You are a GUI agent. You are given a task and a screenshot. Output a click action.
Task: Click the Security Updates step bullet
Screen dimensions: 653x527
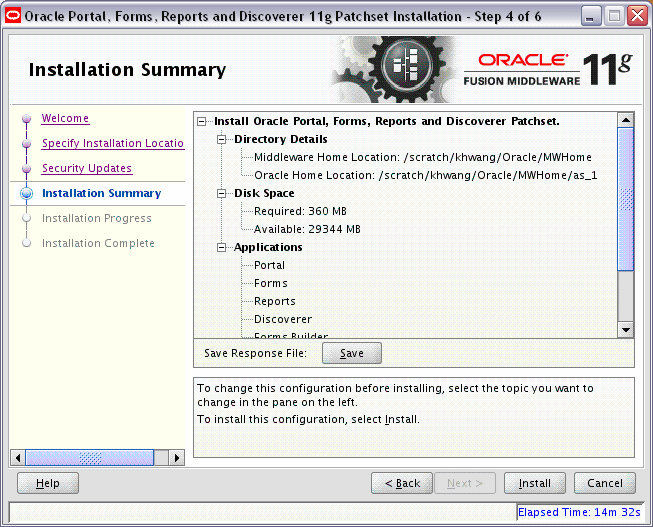click(27, 169)
